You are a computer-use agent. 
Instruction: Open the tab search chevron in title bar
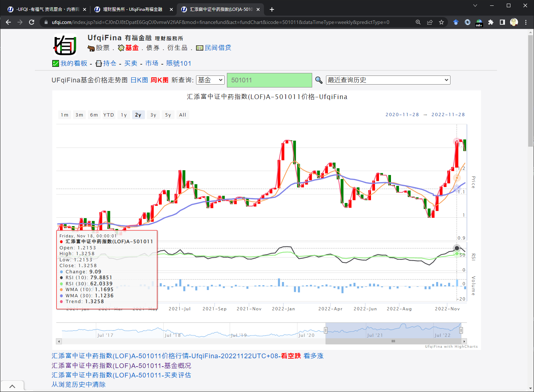[x=475, y=5]
